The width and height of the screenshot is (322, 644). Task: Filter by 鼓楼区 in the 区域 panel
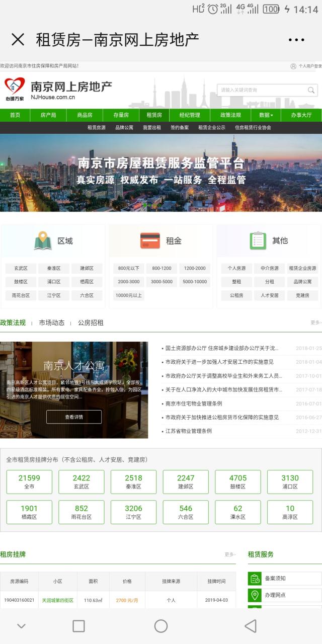tap(21, 282)
